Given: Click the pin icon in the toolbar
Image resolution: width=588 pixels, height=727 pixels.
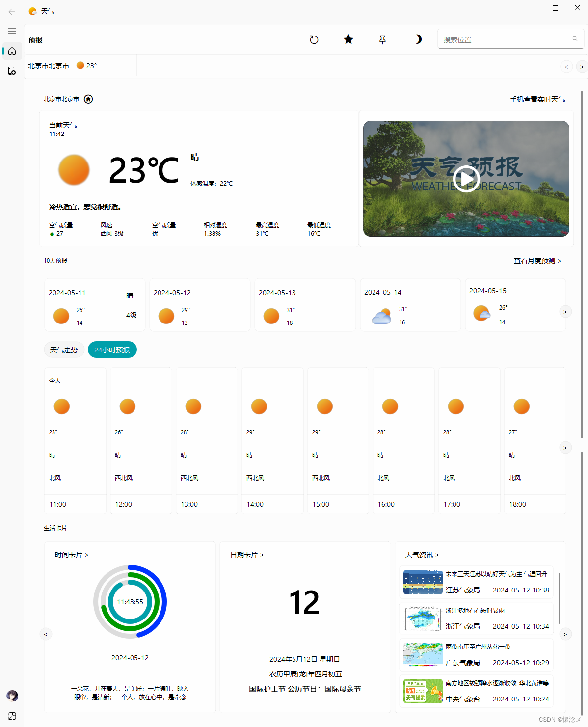Looking at the screenshot, I should [x=382, y=39].
